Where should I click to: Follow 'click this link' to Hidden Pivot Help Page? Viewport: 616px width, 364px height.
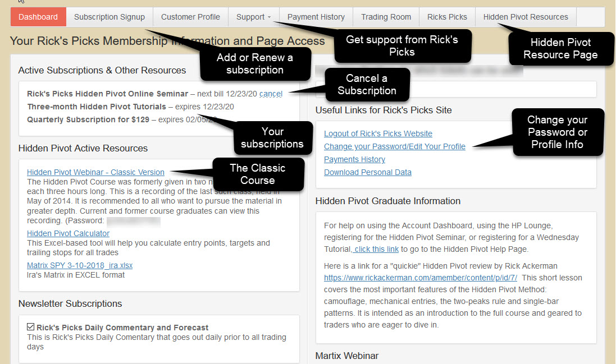[x=376, y=250]
